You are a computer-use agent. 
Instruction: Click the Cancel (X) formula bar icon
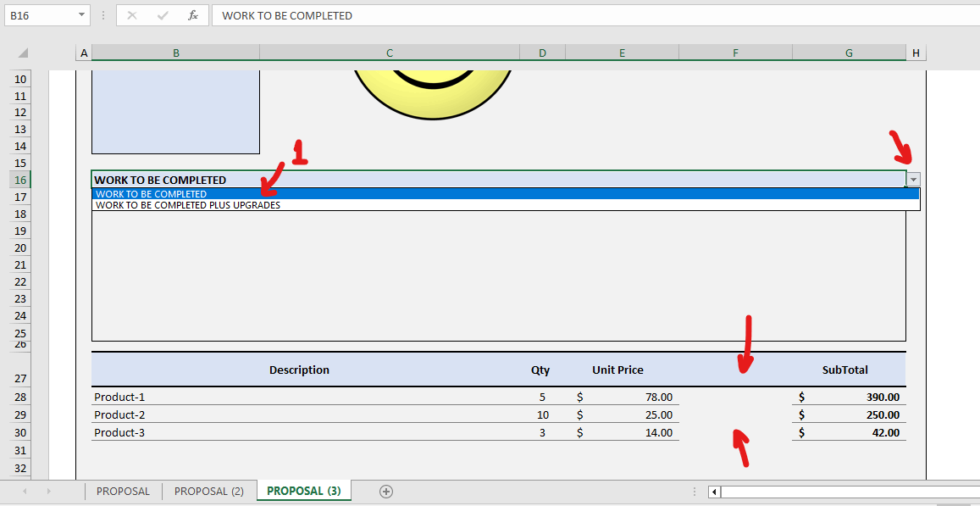click(132, 15)
